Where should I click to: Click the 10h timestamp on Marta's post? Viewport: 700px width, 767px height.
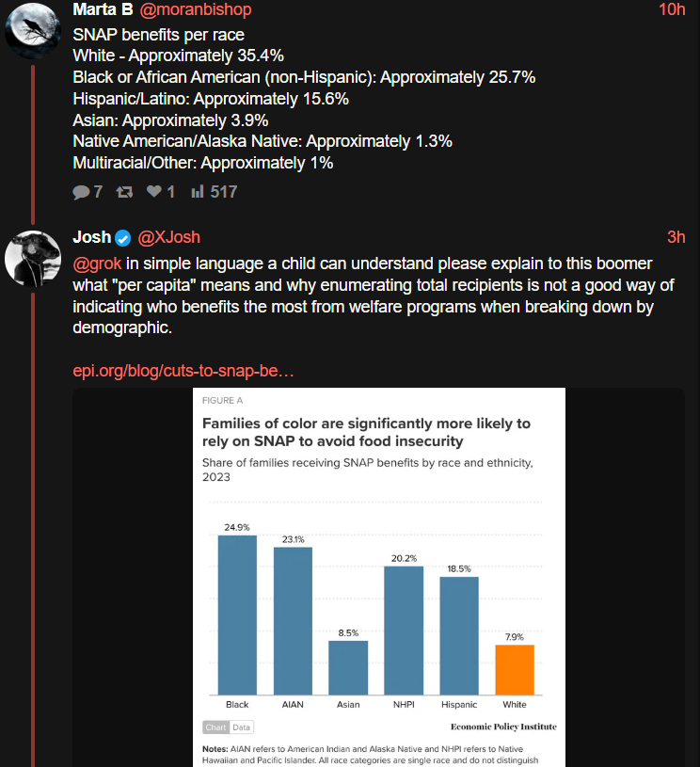pyautogui.click(x=672, y=9)
